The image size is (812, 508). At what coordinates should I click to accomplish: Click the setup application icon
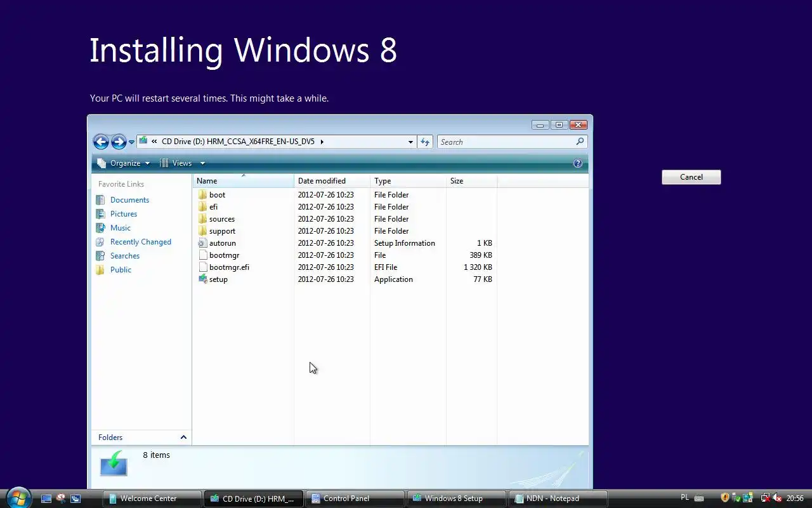click(202, 279)
